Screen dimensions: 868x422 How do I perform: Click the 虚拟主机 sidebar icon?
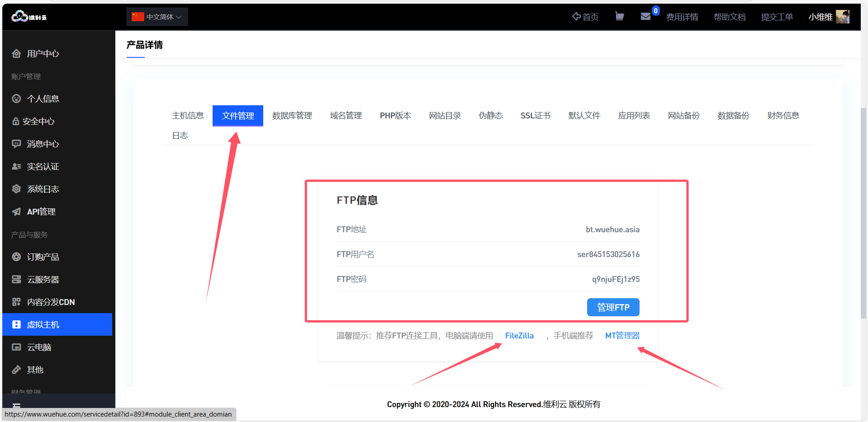(x=16, y=324)
